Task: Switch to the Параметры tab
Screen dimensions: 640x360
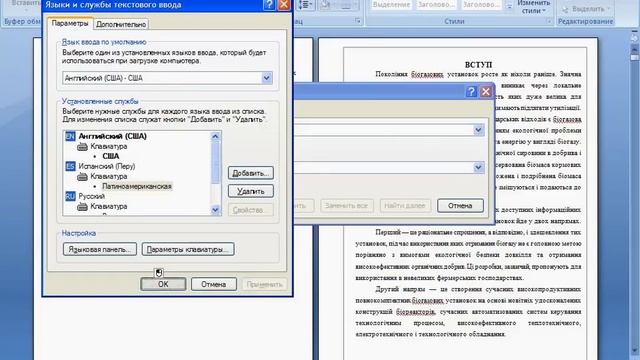Action: tap(70, 23)
